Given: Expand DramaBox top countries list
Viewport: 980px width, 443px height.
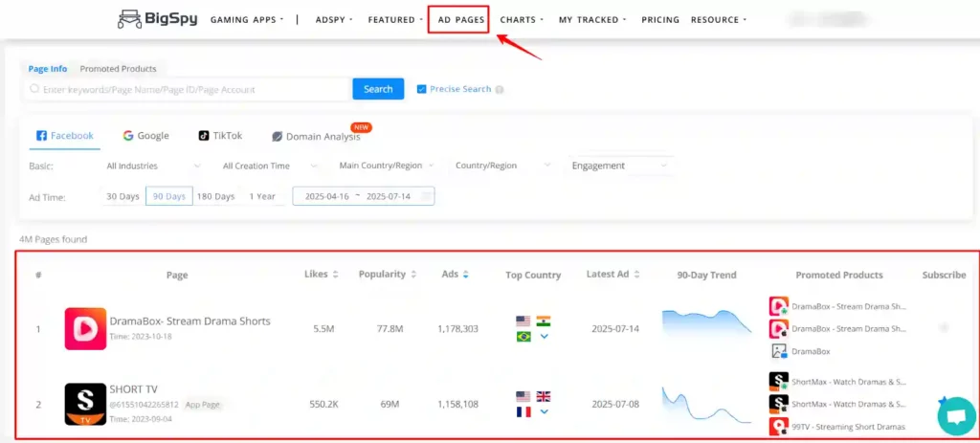Looking at the screenshot, I should coord(544,336).
